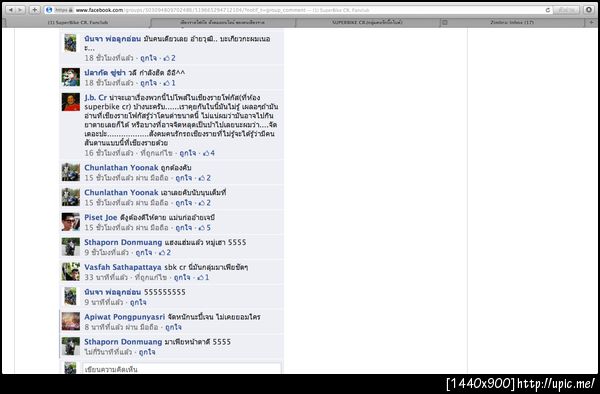Like Piset Joe's comment with ถูกใจ

point(184,228)
